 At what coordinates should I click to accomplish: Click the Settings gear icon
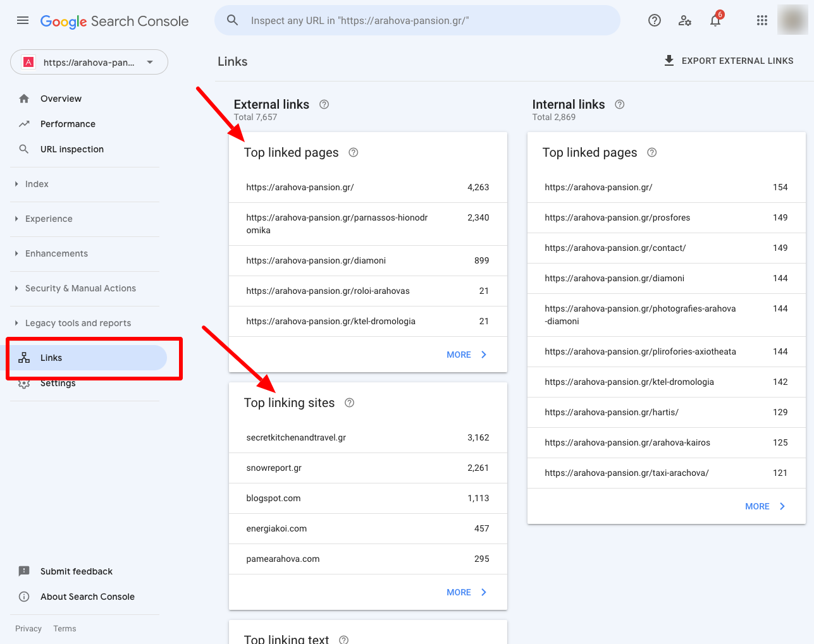(24, 384)
